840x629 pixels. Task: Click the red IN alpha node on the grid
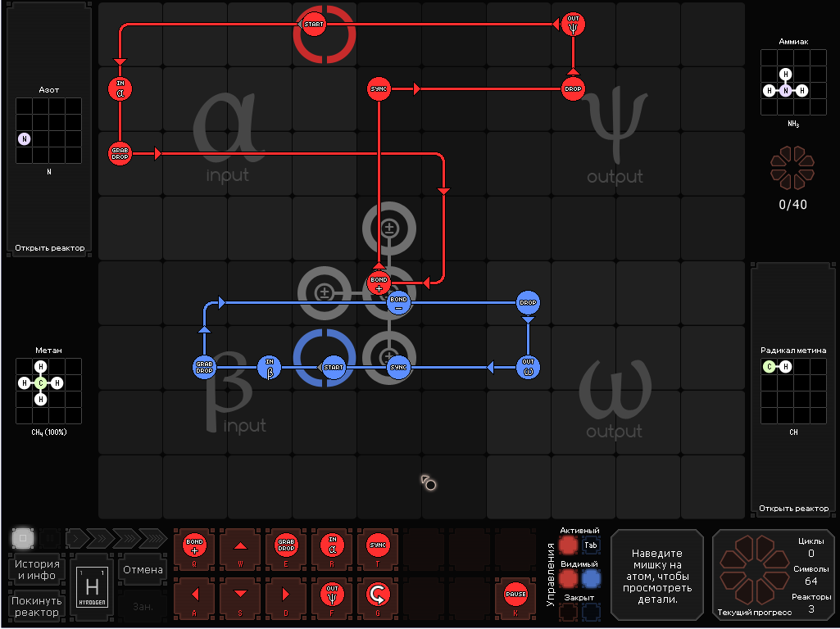point(120,89)
